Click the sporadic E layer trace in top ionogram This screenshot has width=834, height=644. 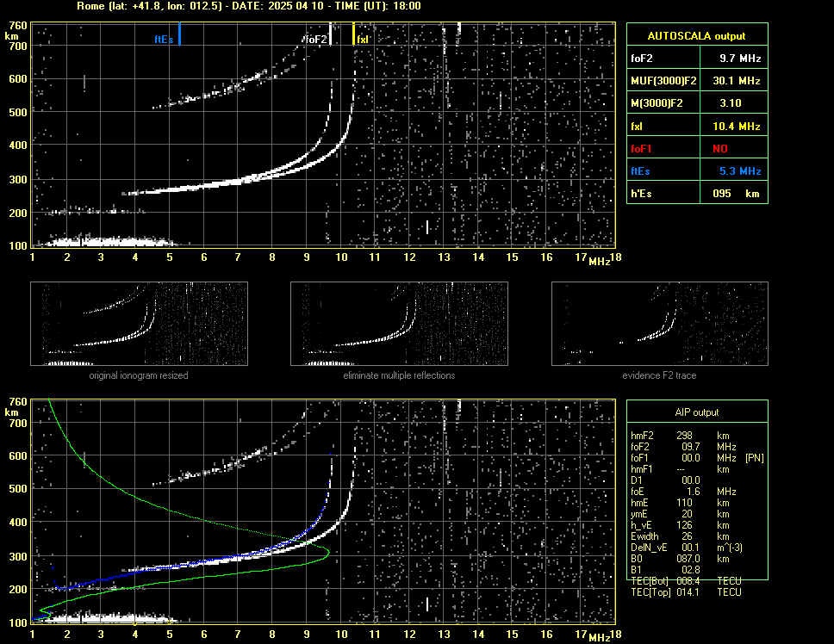pyautogui.click(x=109, y=242)
